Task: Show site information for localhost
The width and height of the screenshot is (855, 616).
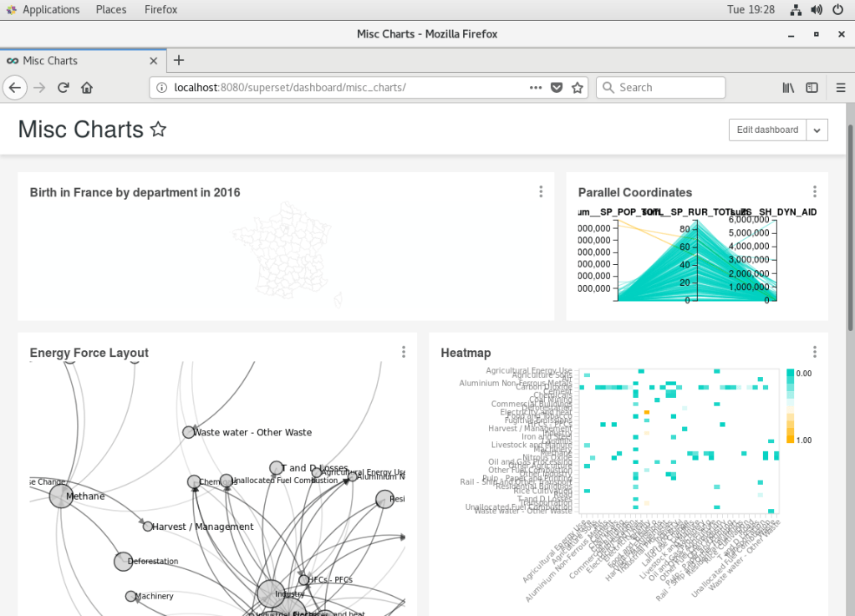Action: point(162,88)
